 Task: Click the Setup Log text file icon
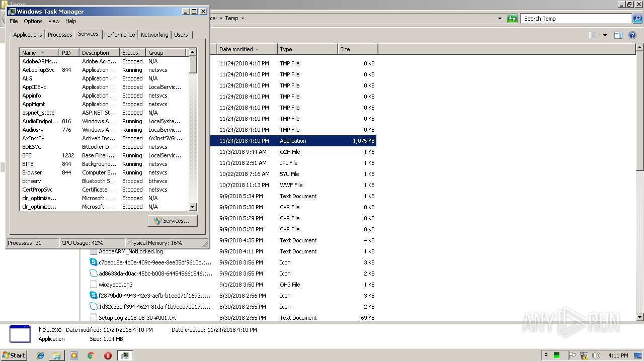coord(94,318)
